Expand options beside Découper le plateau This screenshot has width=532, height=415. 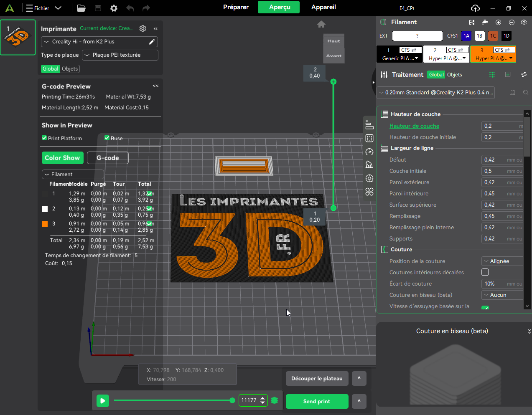[x=359, y=379]
